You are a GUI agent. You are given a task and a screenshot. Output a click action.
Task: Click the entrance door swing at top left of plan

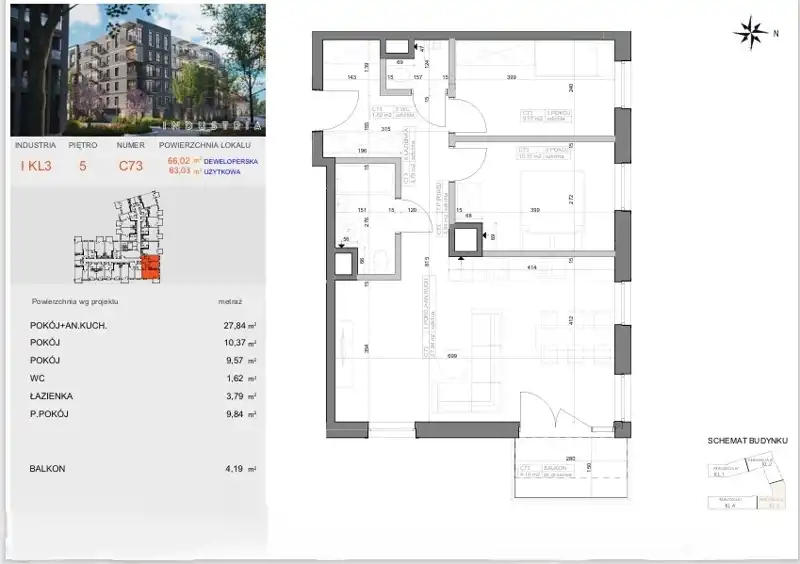point(344,100)
